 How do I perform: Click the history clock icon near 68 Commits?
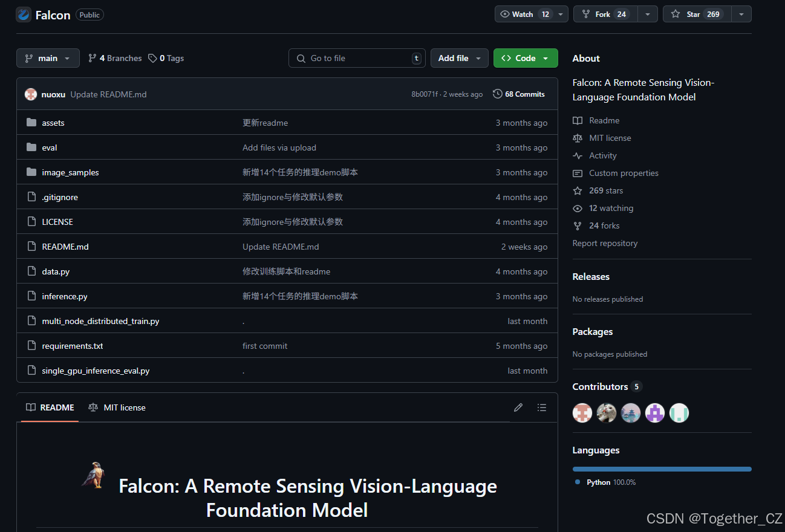(497, 94)
